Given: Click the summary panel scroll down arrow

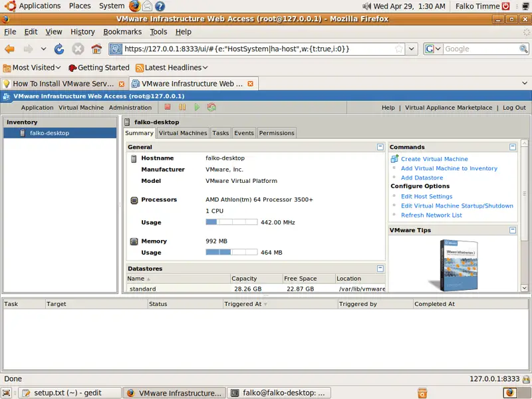Looking at the screenshot, I should [x=524, y=288].
